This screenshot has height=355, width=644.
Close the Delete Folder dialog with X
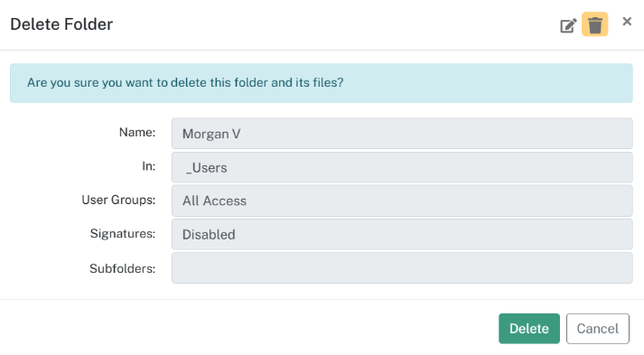[627, 22]
